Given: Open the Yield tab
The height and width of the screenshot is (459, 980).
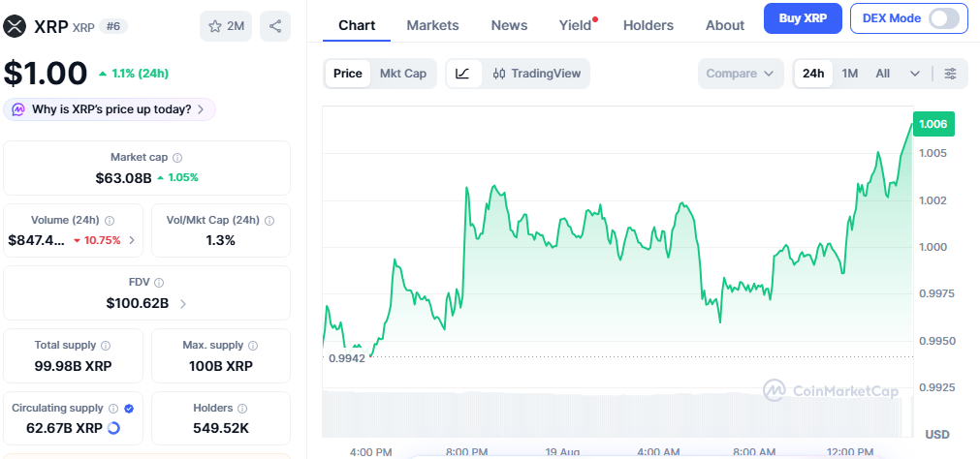Looking at the screenshot, I should (576, 25).
